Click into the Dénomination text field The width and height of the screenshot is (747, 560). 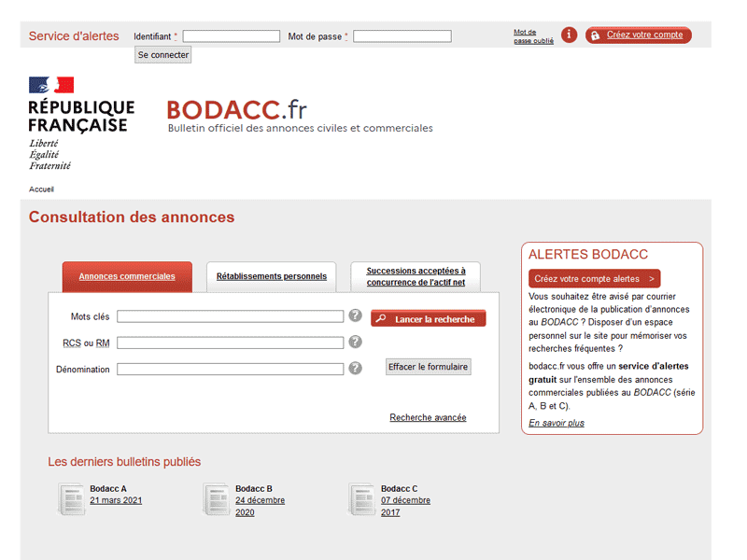pyautogui.click(x=230, y=369)
